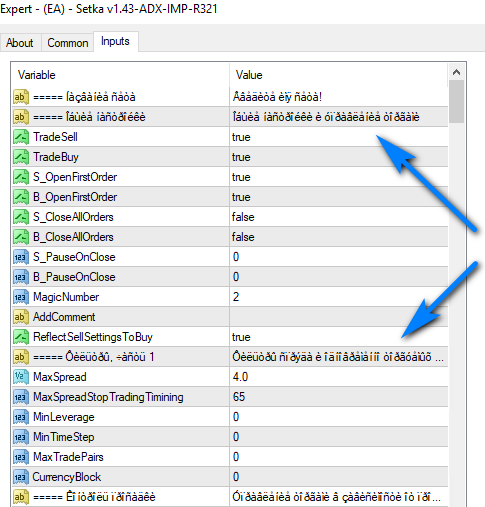Click the S_CloseAllOrders boolean icon
Screen dimensions: 485x507
[21, 217]
